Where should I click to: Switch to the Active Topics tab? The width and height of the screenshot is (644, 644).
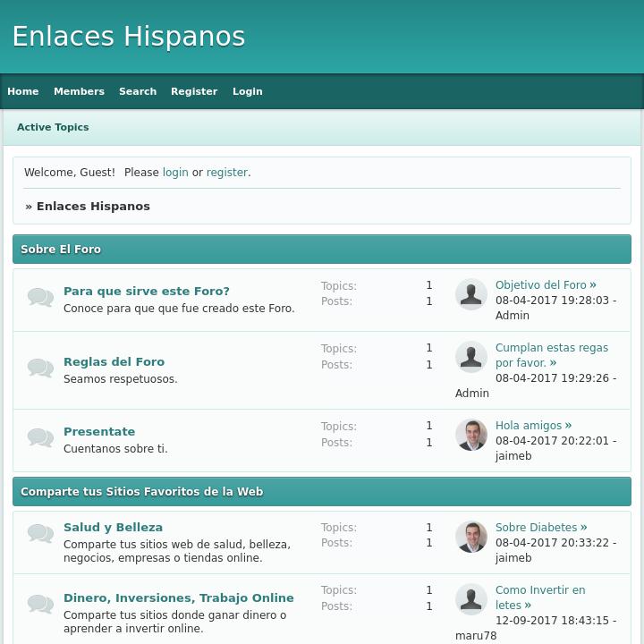tap(53, 127)
